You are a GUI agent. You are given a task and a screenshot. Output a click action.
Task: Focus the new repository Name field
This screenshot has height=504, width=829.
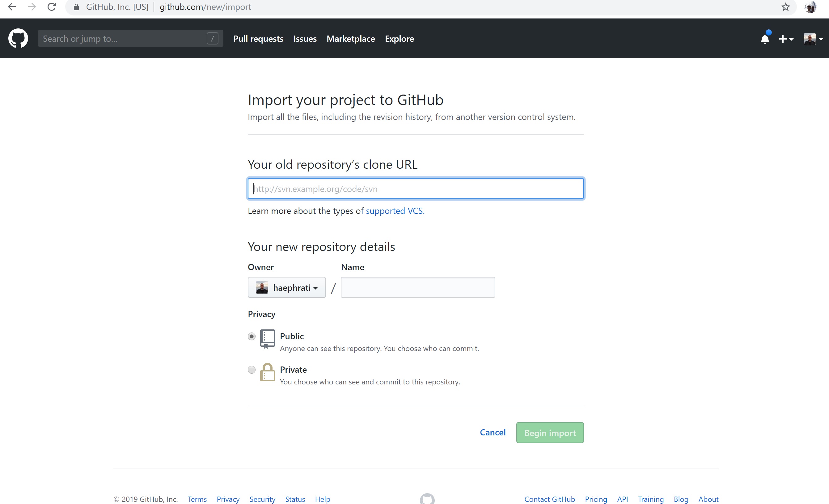click(418, 288)
